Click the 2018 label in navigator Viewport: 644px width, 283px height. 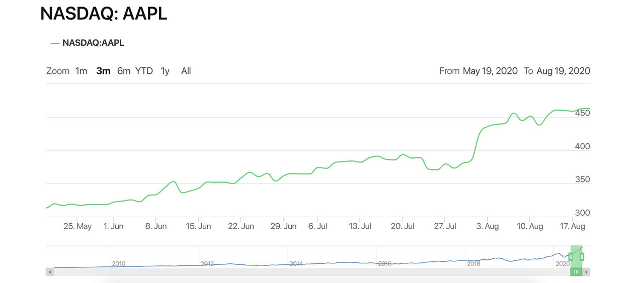tap(473, 263)
